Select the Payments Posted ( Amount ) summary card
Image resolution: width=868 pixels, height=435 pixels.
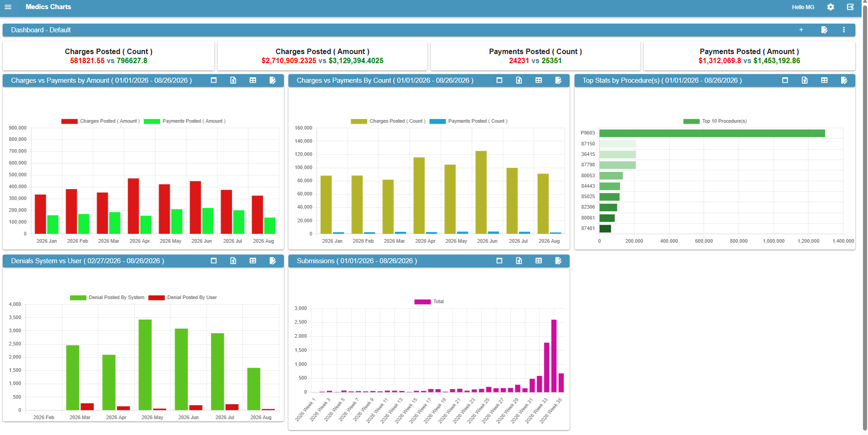(749, 56)
